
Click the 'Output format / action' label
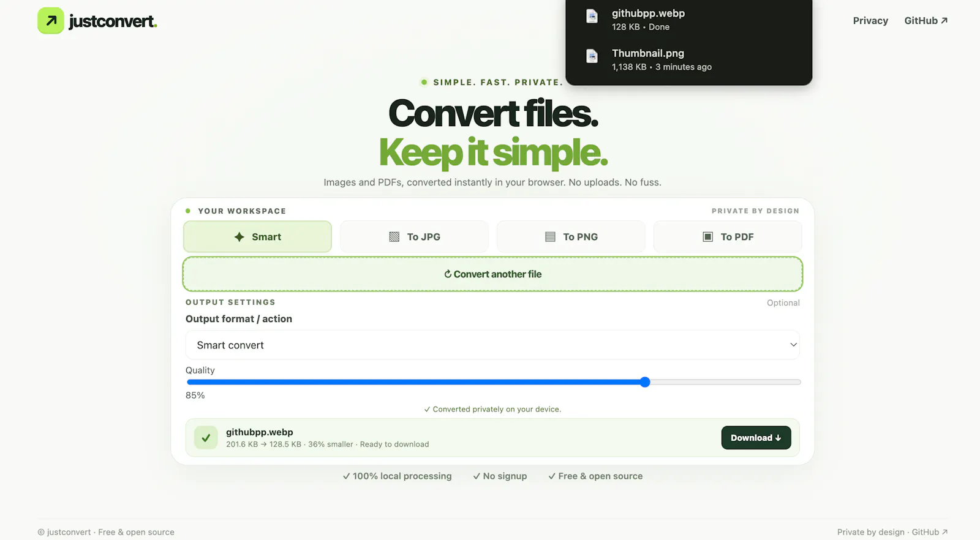239,319
